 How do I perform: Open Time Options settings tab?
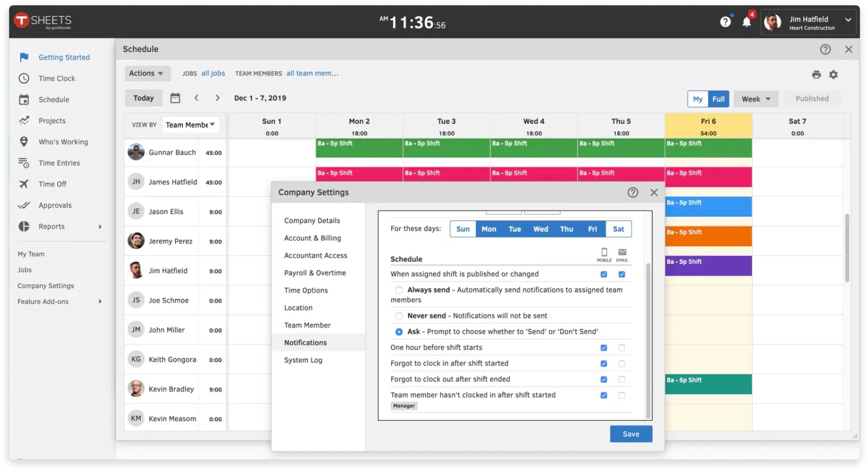coord(306,290)
